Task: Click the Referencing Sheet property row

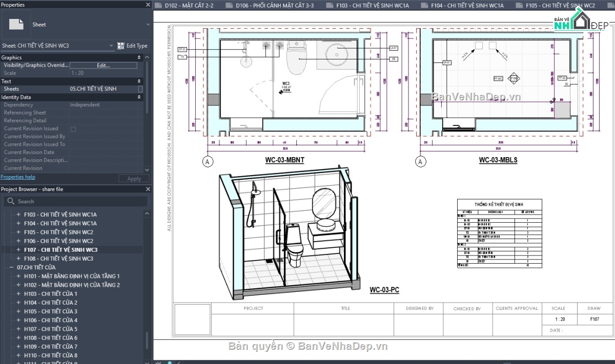Action: [72, 113]
